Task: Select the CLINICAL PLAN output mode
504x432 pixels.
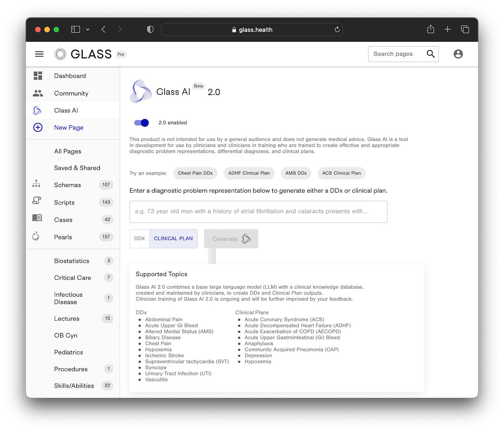Action: [x=173, y=238]
